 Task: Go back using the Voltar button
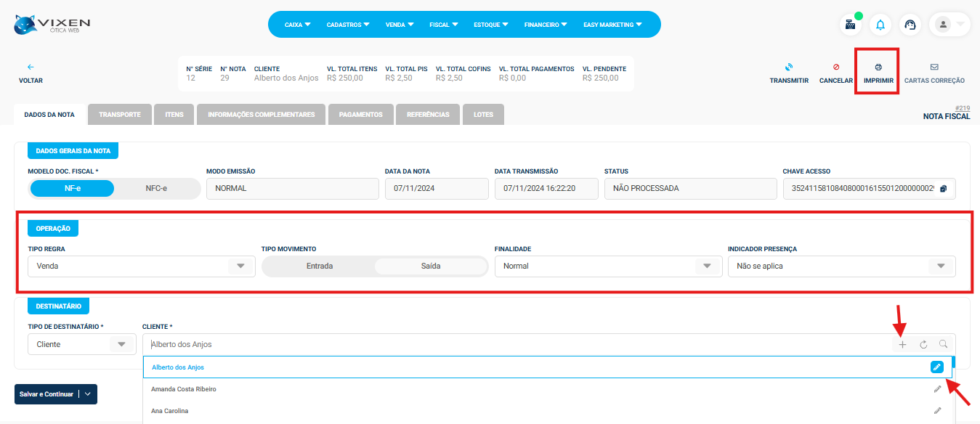coord(31,73)
